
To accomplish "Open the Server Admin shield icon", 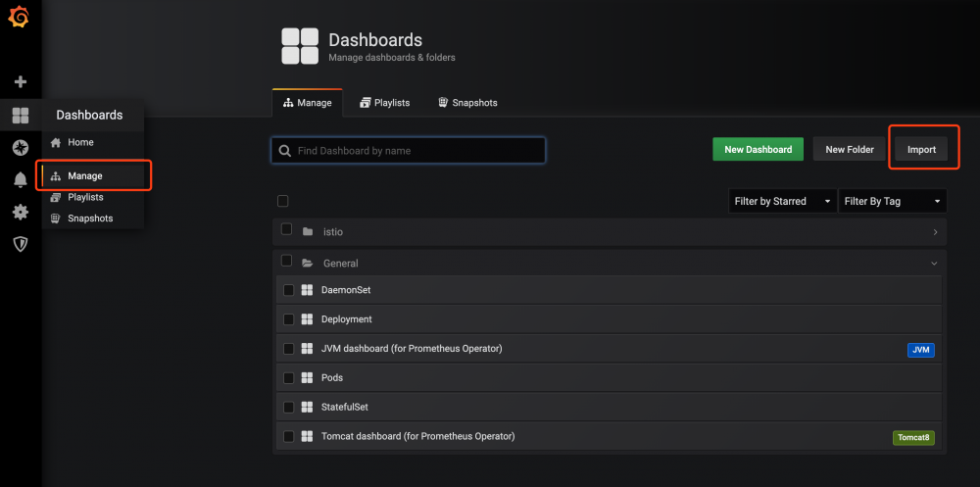I will click(20, 244).
